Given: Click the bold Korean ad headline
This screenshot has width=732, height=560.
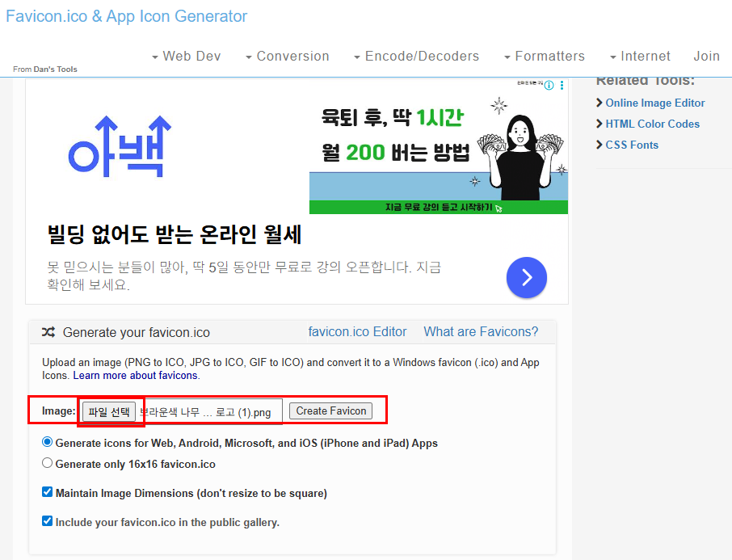Looking at the screenshot, I should tap(175, 234).
